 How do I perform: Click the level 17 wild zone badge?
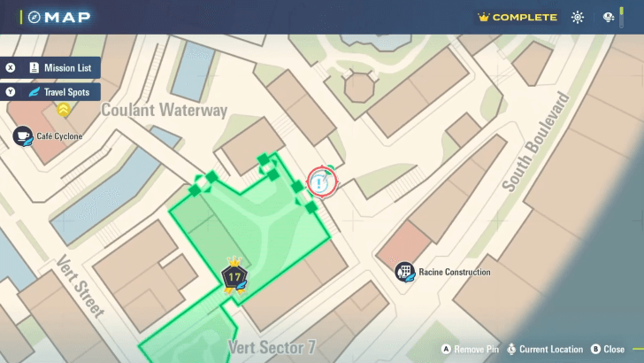point(234,276)
